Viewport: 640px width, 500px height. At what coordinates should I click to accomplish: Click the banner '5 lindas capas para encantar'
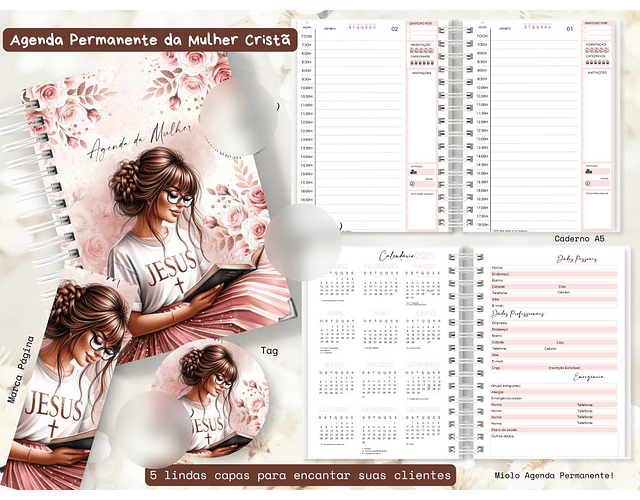pos(300,475)
